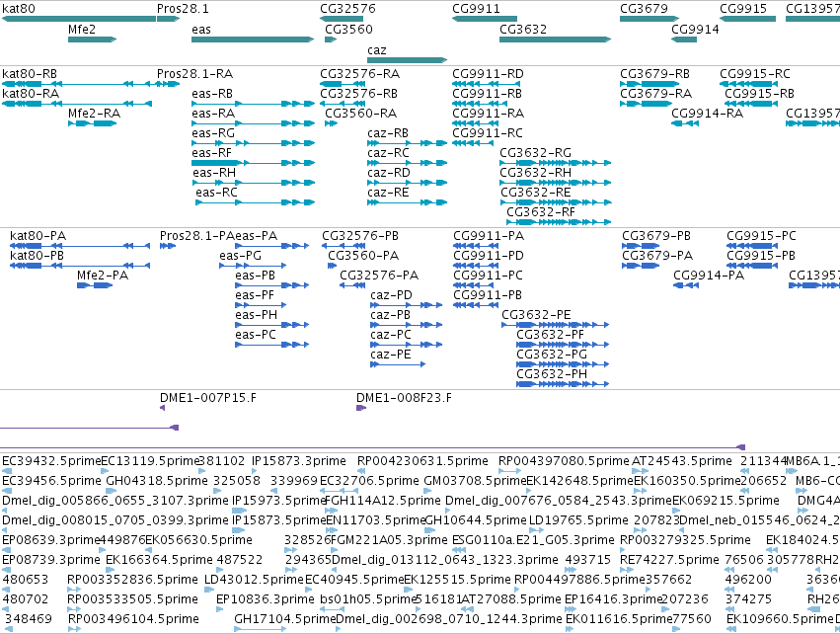Image resolution: width=840 pixels, height=634 pixels.
Task: Select the RE74227.5prime EST label
Action: [x=669, y=560]
